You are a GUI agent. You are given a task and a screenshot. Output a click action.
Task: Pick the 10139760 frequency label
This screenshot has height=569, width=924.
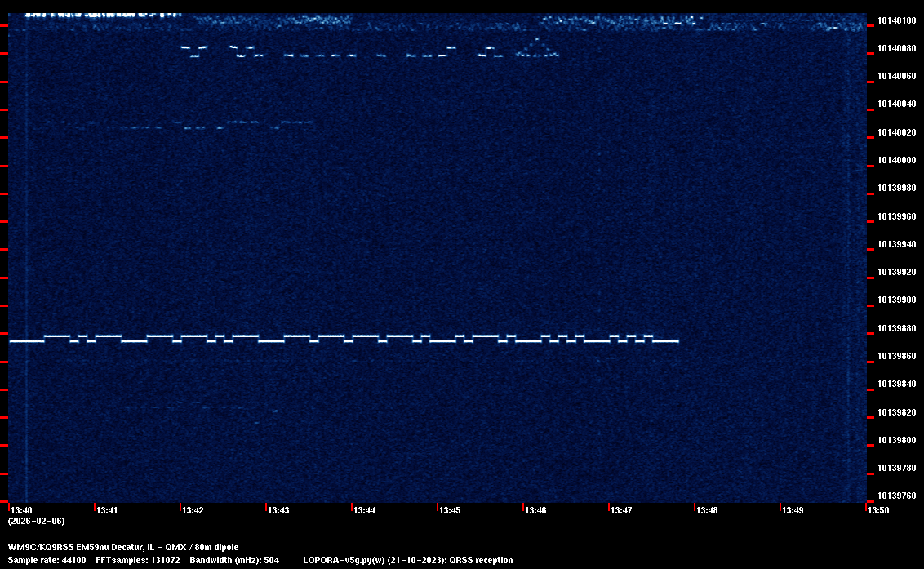tap(896, 496)
